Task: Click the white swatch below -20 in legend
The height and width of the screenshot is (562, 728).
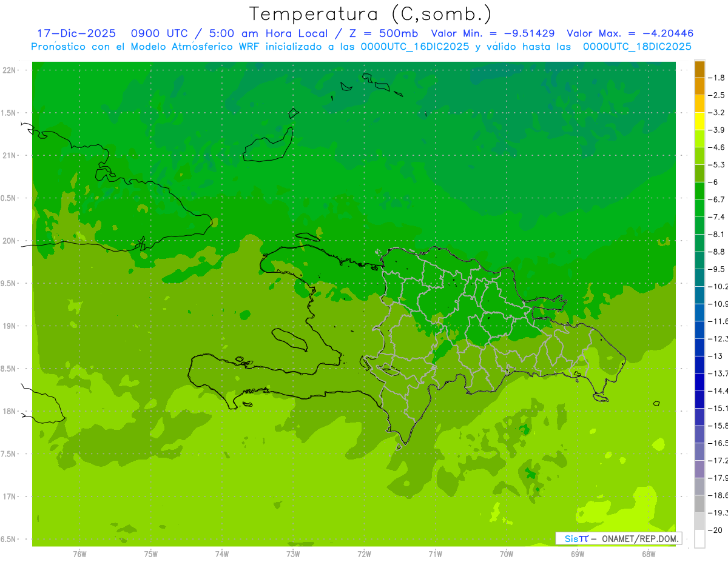Action: [699, 538]
